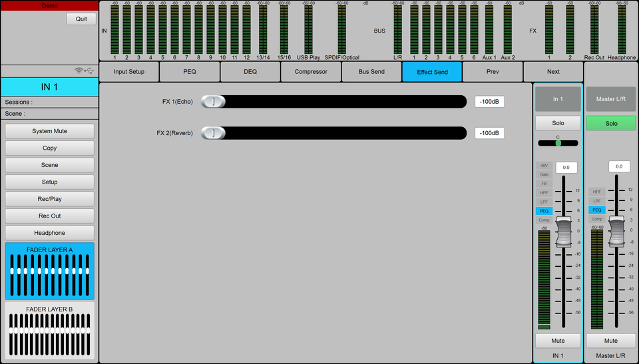Toggle HPF on the Master L/R strip

(597, 192)
